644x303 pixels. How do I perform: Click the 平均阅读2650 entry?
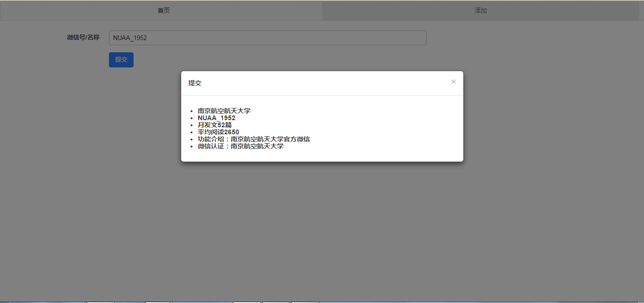218,132
